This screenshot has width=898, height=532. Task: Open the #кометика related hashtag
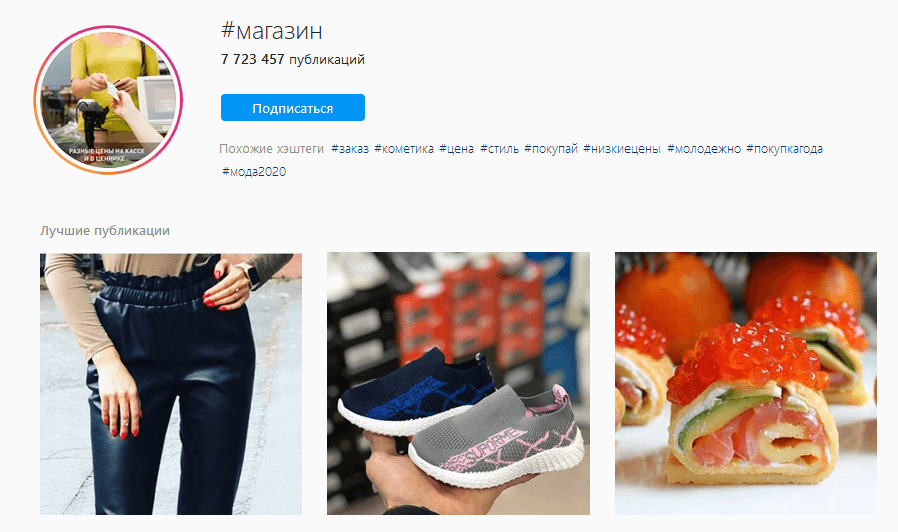click(404, 149)
